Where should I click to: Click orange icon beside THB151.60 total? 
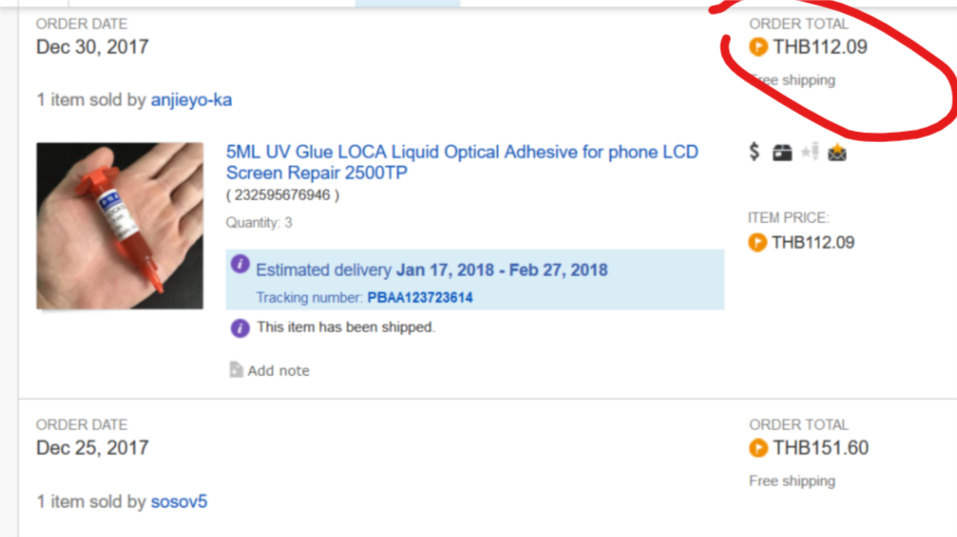(758, 448)
